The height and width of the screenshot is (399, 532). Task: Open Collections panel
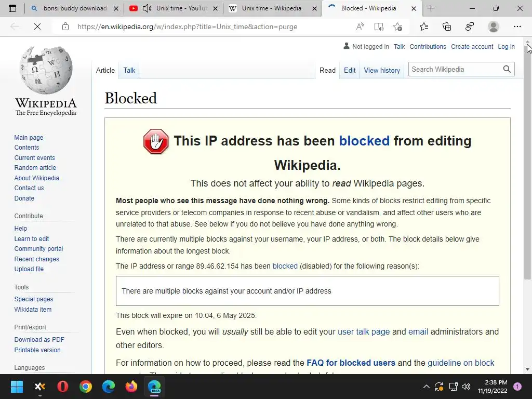click(x=447, y=26)
